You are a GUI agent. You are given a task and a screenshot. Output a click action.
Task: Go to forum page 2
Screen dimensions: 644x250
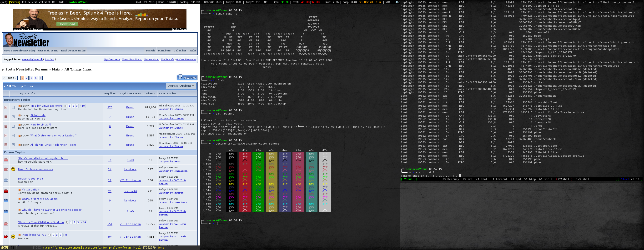tap(27, 78)
